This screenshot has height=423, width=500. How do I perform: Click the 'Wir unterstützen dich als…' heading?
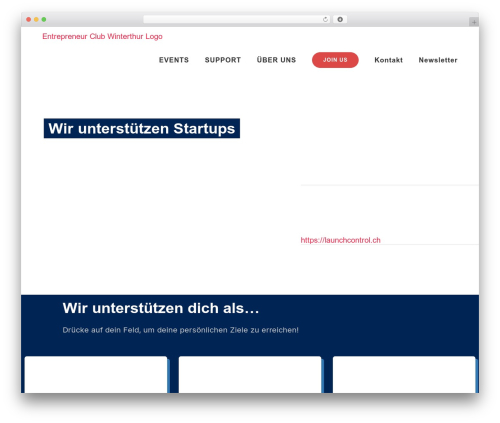point(161,308)
